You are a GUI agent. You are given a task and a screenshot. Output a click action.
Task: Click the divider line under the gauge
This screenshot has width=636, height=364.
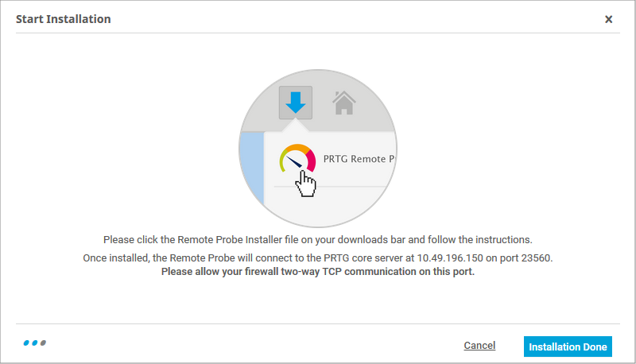pos(334,187)
